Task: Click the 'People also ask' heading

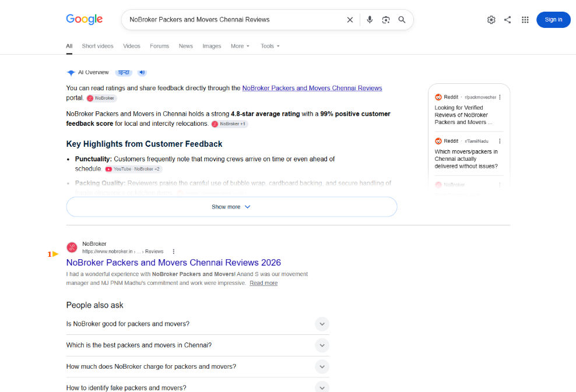Action: pyautogui.click(x=95, y=305)
